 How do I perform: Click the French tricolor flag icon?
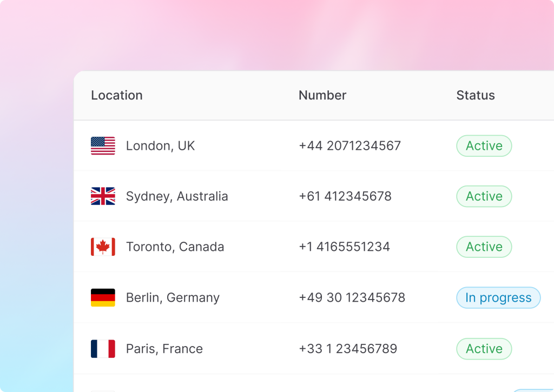[103, 349]
